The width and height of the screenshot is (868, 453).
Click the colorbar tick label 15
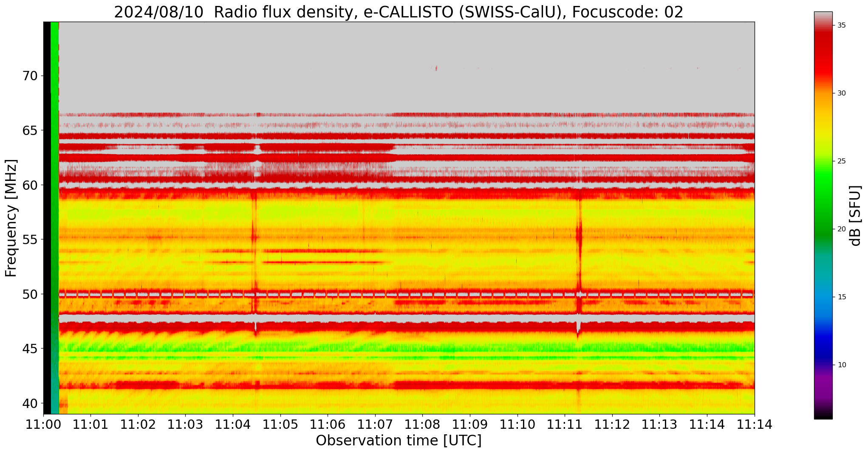(841, 297)
